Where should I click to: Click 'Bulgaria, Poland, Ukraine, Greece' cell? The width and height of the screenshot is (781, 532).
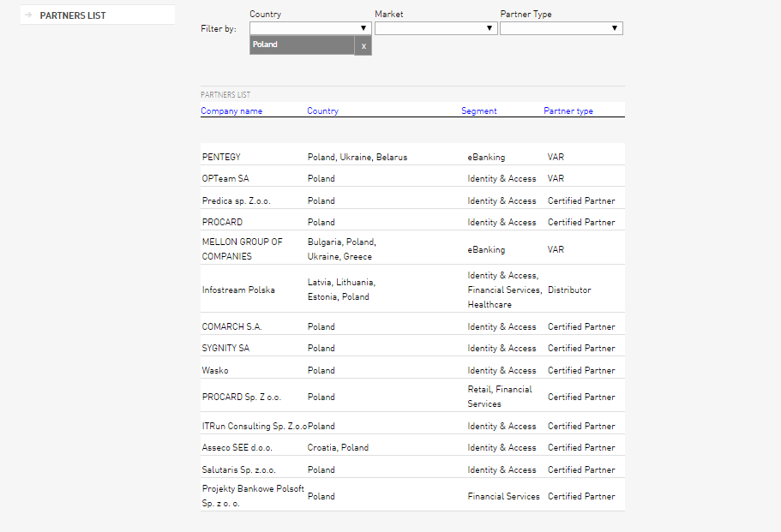pyautogui.click(x=342, y=248)
